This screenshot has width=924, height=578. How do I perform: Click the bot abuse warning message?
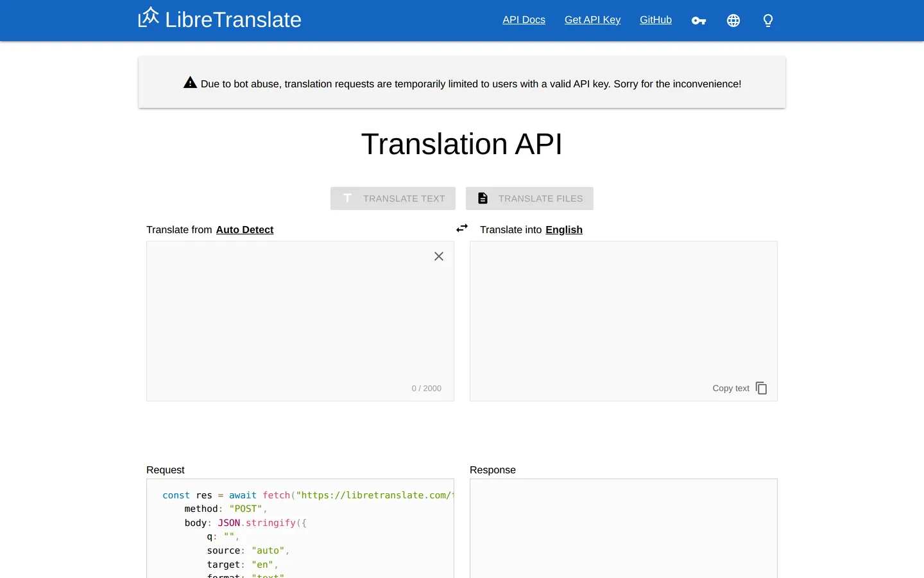tap(462, 83)
